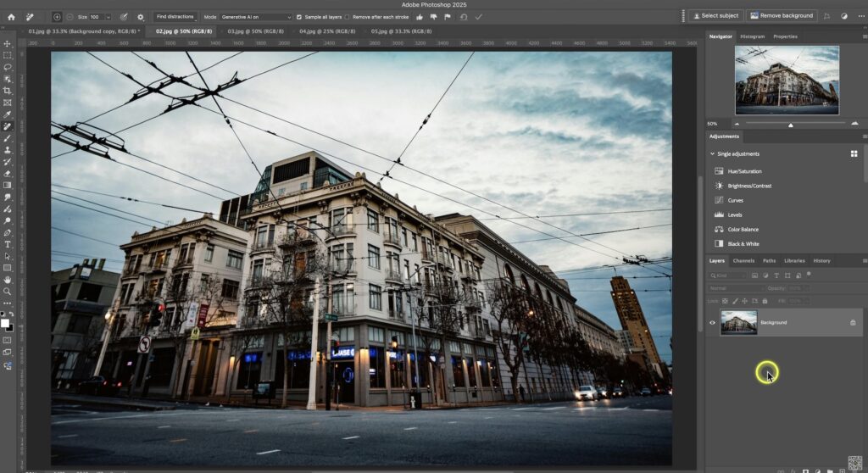Click the Select subject button

(x=715, y=16)
